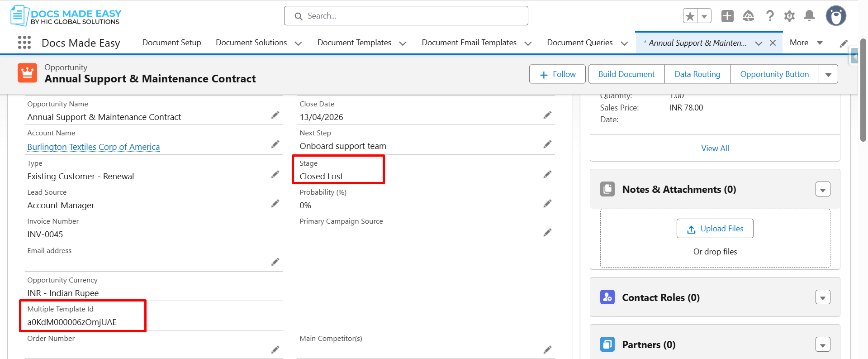Click the Data Routing button

[697, 74]
